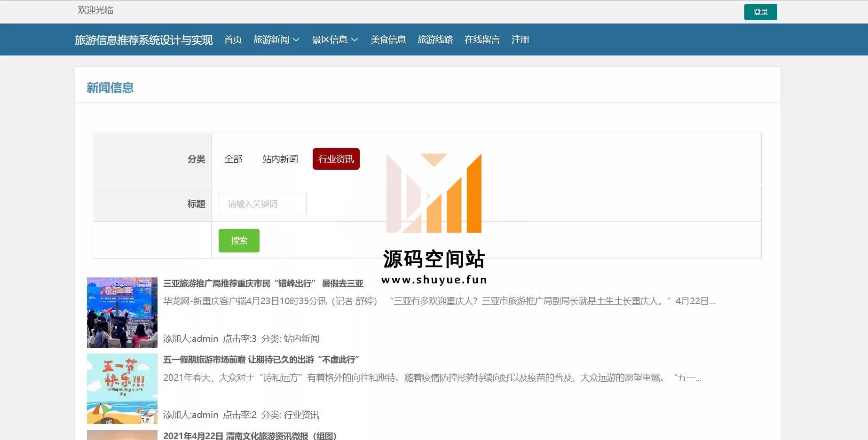Open the 旅游新闻 menu item
Screen dimensions: 868x440
pos(271,40)
